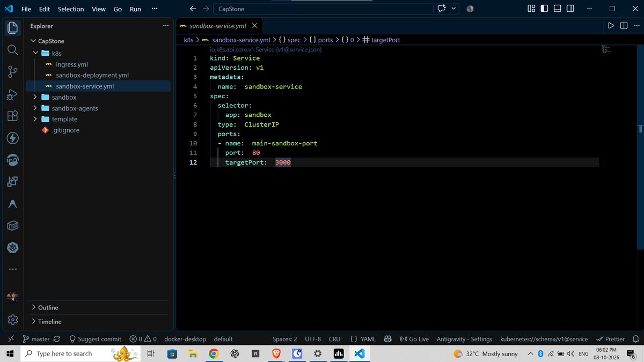Click the CapStone command center search box
The width and height of the screenshot is (644, 362).
click(x=324, y=9)
